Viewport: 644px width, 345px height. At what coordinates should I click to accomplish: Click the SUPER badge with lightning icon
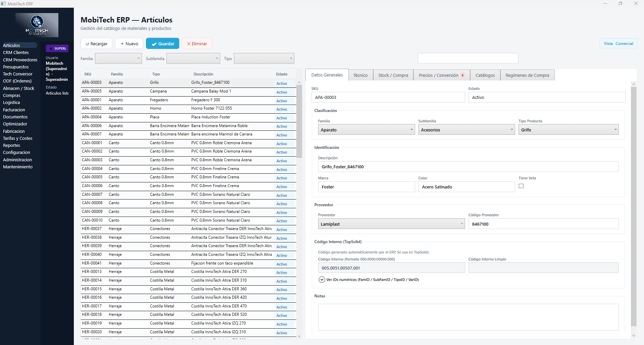pyautogui.click(x=57, y=49)
